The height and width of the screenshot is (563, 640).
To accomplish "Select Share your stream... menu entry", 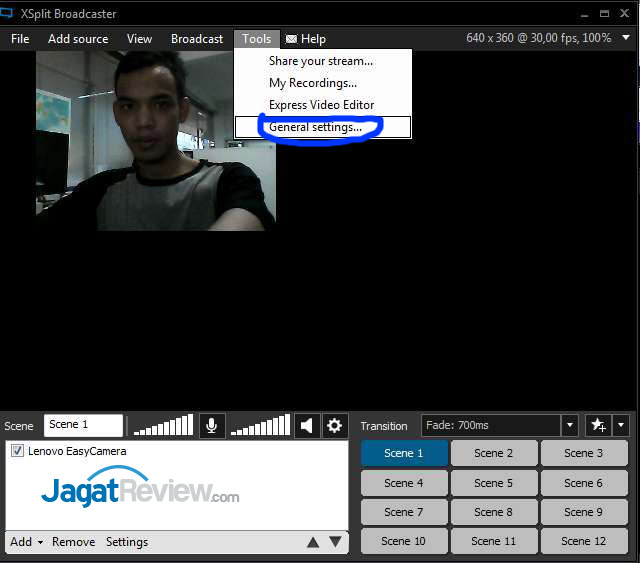I will click(x=323, y=61).
